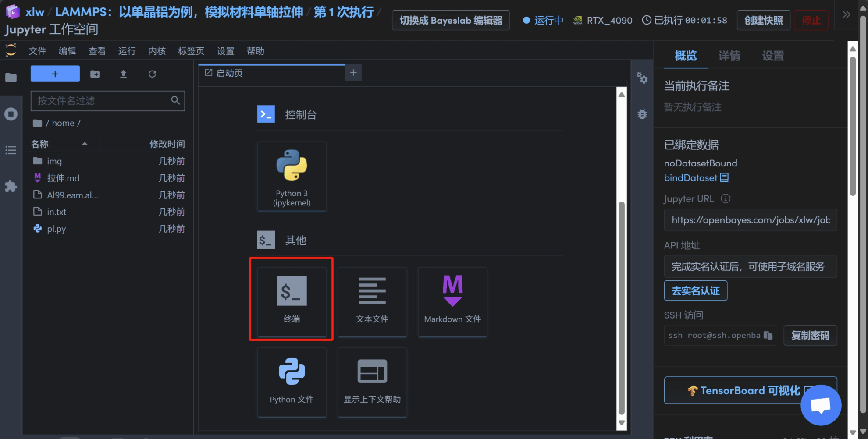Click the launcher vertical scrollbar
This screenshot has height=439, width=868.
[621, 307]
